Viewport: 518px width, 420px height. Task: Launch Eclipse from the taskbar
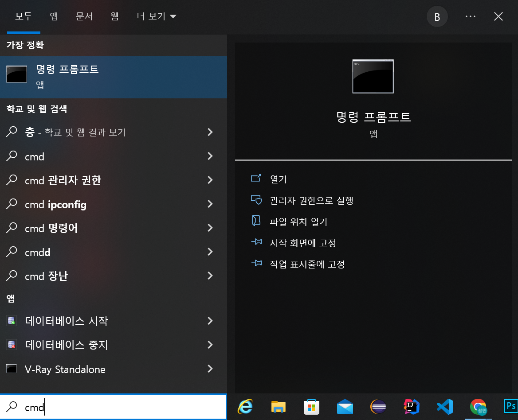click(378, 406)
